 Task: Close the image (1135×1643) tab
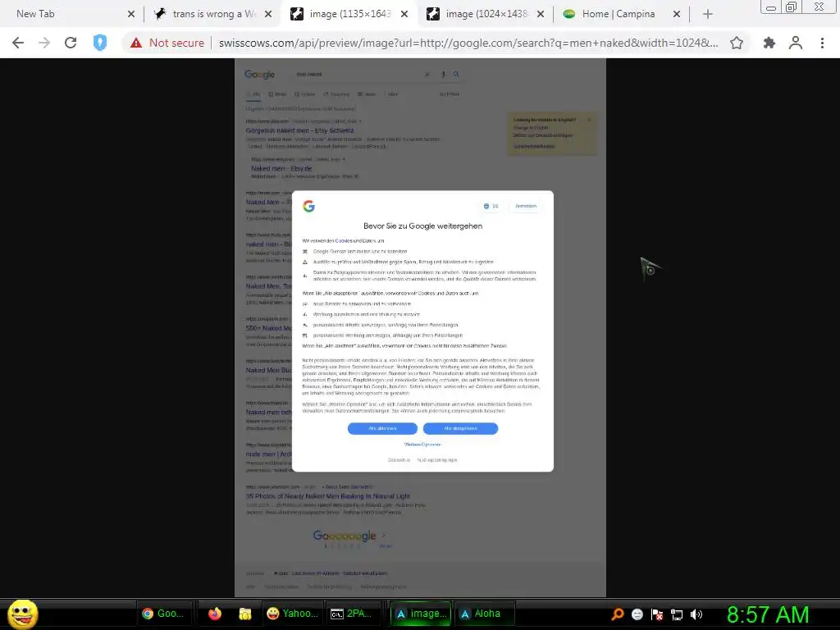point(404,14)
